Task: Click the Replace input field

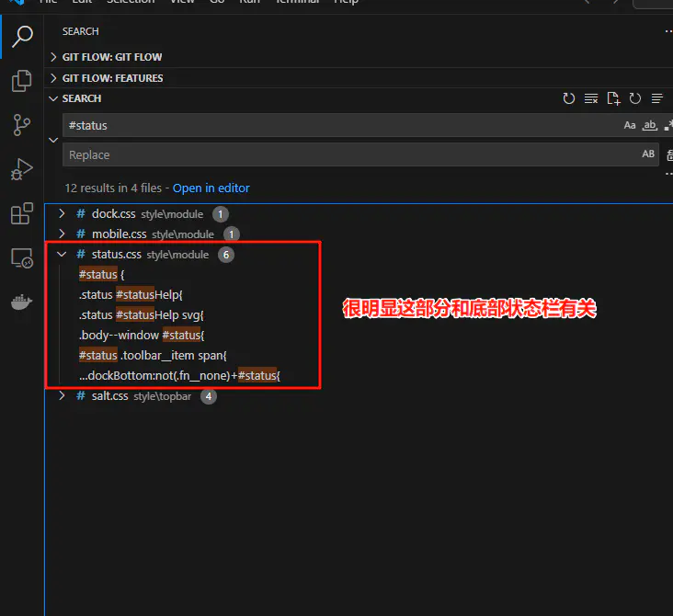Action: (349, 155)
